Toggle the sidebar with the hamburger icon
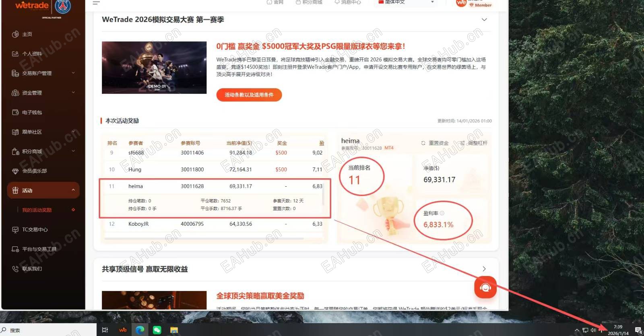Viewport: 644px width, 336px height. pyautogui.click(x=96, y=2)
